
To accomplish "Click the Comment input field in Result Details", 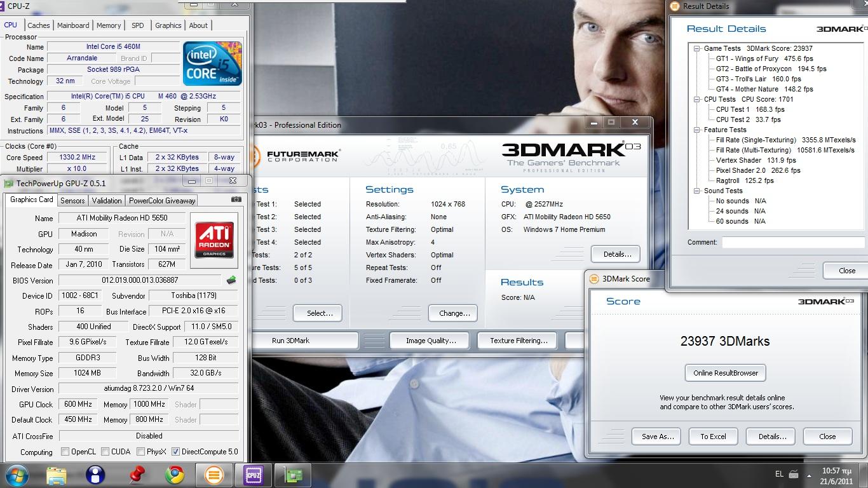I will click(x=793, y=243).
